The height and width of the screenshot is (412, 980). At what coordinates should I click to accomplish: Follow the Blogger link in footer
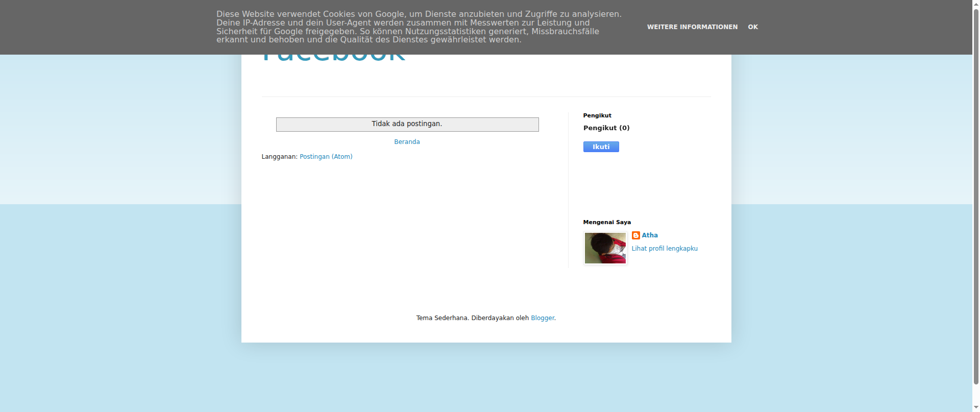click(542, 318)
